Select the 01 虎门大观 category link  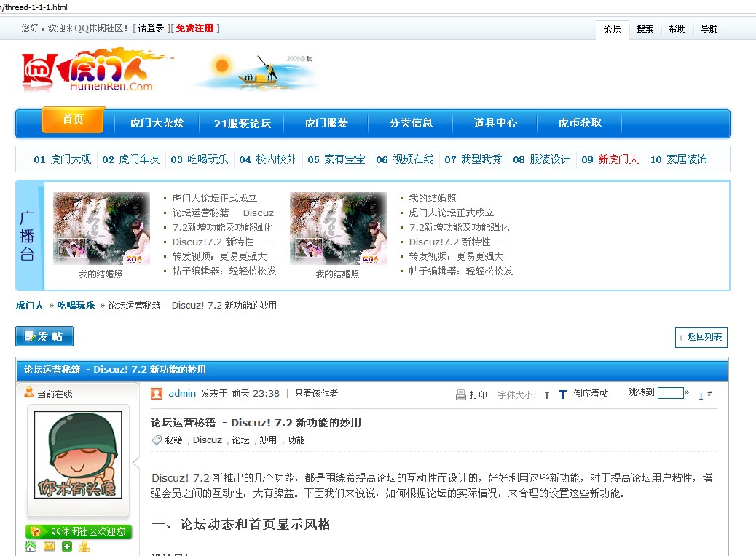click(x=63, y=159)
